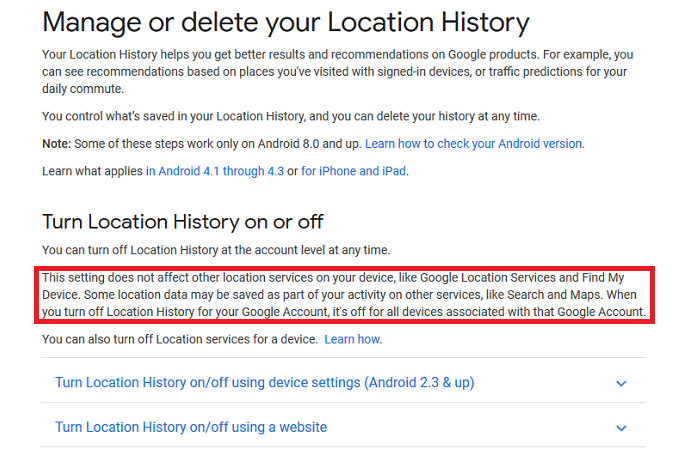This screenshot has width=680, height=453.
Task: Open the "for iPhone and iPad" link
Action: [x=353, y=171]
